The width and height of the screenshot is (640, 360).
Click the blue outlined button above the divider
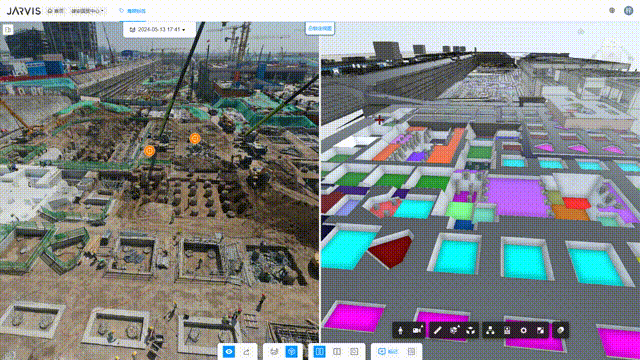click(x=320, y=29)
